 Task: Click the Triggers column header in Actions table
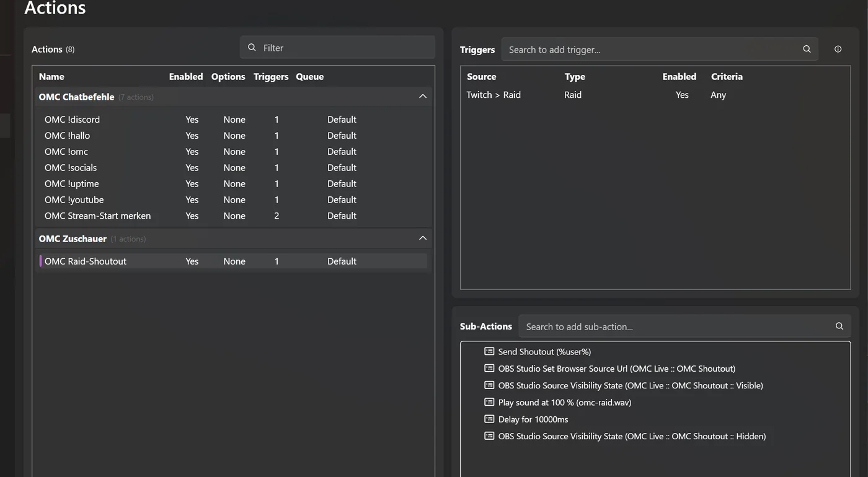click(x=271, y=77)
